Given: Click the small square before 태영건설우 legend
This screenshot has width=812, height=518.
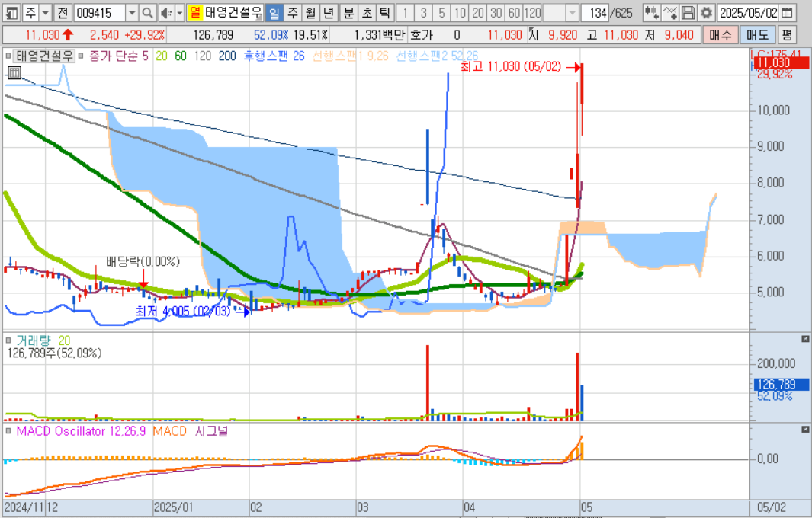Looking at the screenshot, I should [x=8, y=56].
